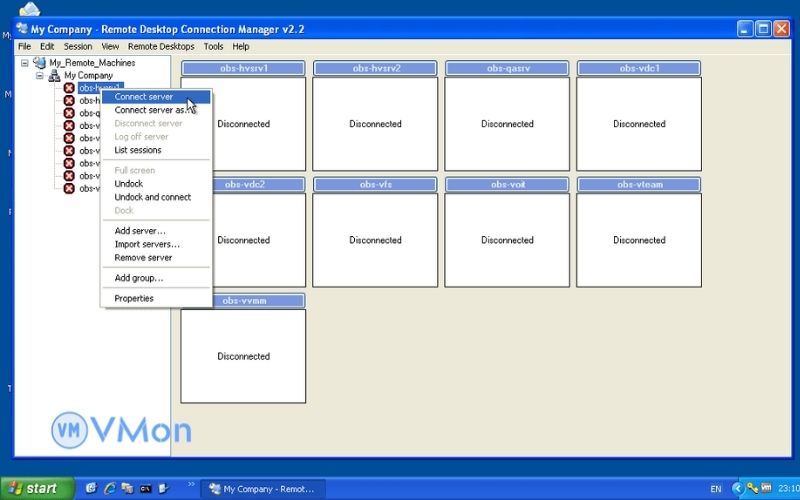Select the obs-vvmm thumbnail
The height and width of the screenshot is (500, 800).
[x=243, y=349]
